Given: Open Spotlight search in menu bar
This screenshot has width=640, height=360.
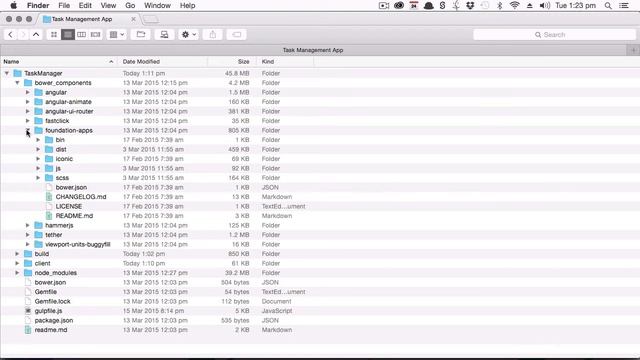Looking at the screenshot, I should [608, 6].
